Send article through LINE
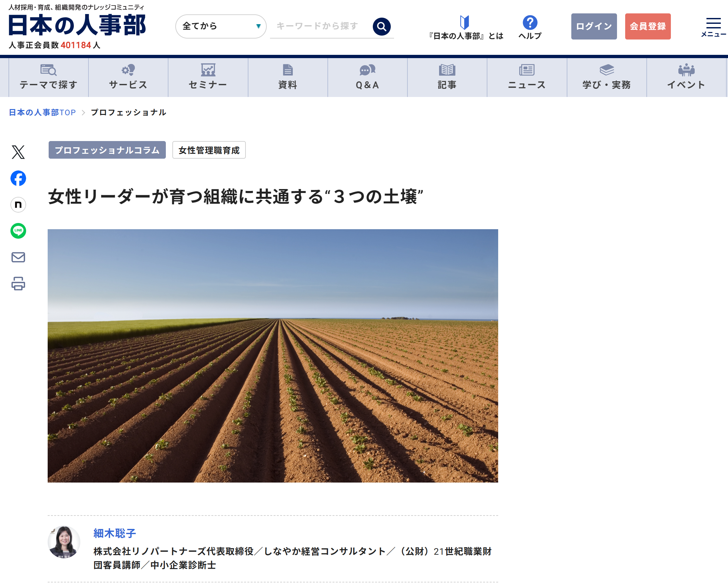728x588 pixels. point(18,230)
